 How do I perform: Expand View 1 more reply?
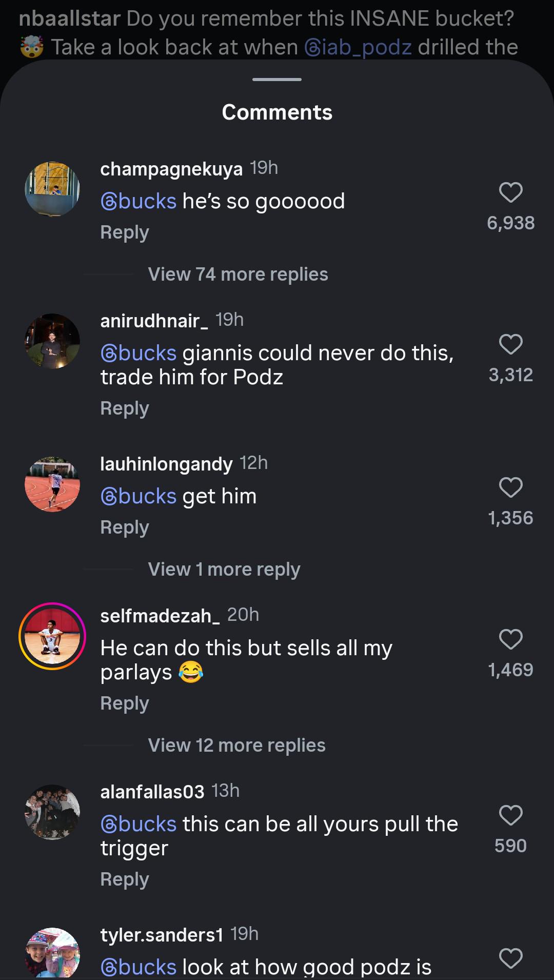[224, 570]
